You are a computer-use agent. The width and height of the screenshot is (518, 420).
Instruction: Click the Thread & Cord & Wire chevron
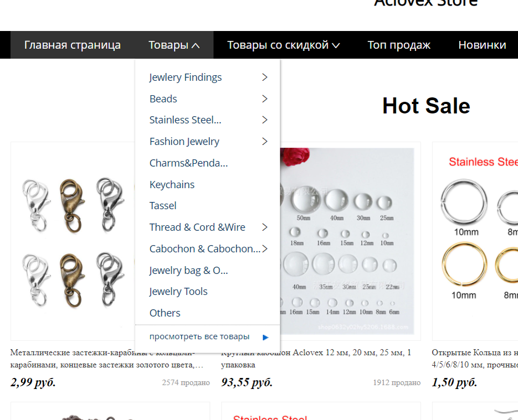click(x=265, y=227)
